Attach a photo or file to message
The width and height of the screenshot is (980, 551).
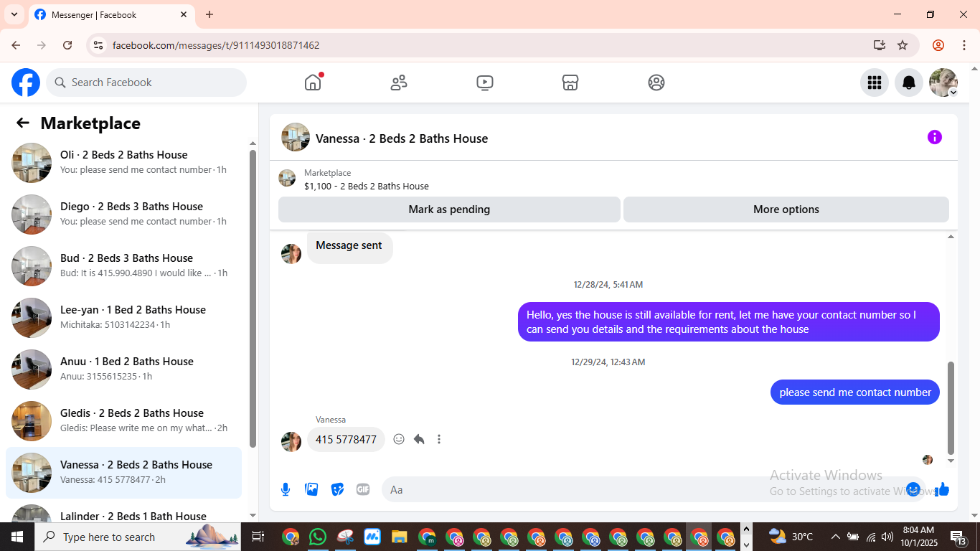point(311,489)
